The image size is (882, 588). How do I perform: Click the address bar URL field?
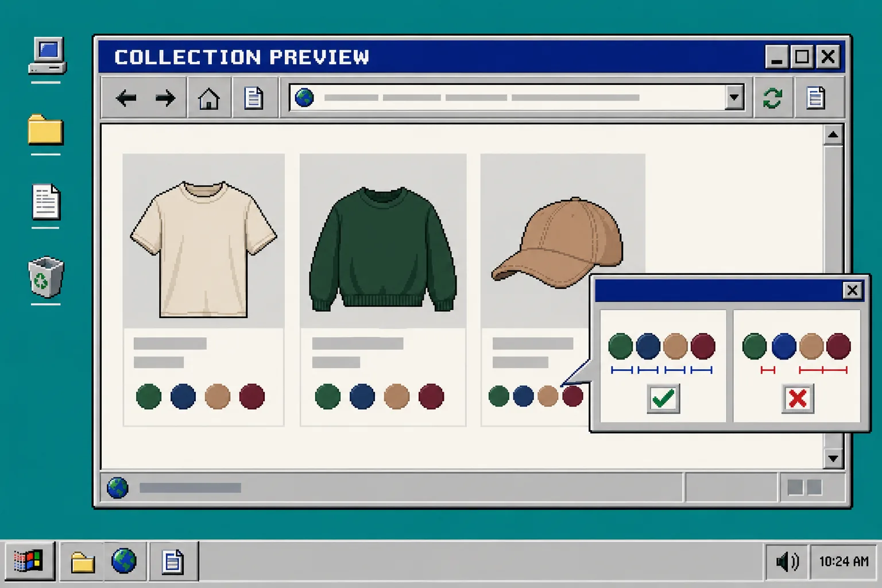[x=517, y=98]
